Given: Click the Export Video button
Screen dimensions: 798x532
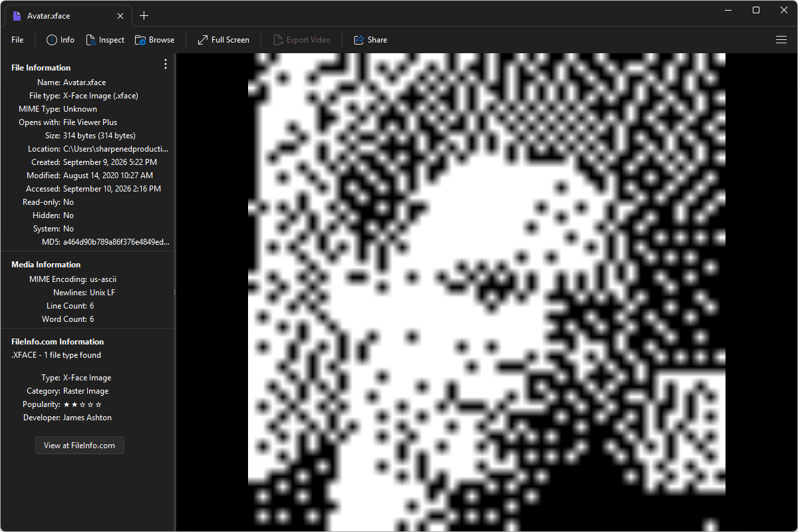Looking at the screenshot, I should pos(302,40).
